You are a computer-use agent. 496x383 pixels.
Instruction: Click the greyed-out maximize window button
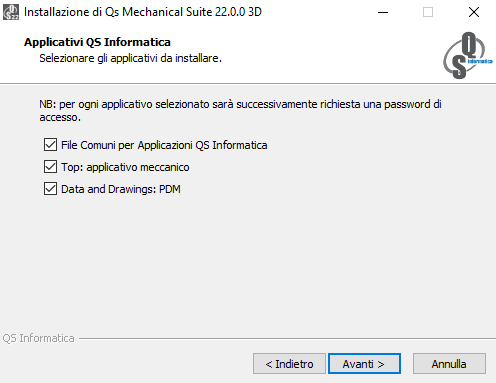tap(428, 12)
